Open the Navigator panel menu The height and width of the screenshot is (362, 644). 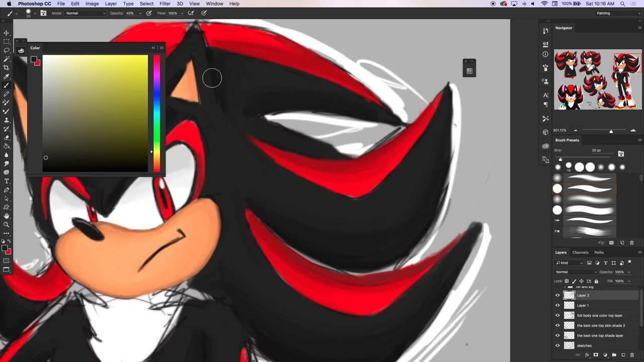[x=639, y=28]
